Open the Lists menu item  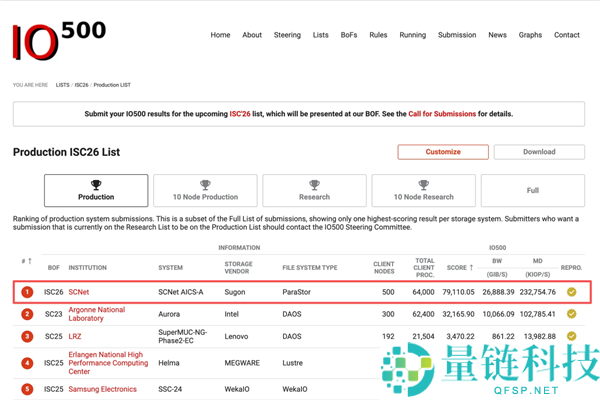pyautogui.click(x=321, y=35)
